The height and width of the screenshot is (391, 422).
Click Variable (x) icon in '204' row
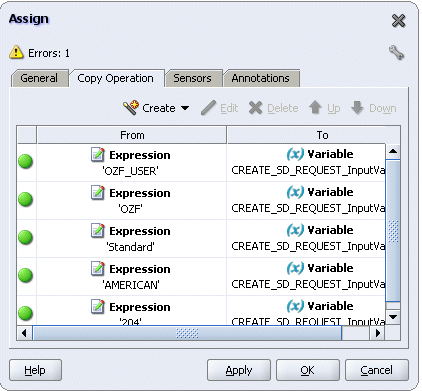[295, 306]
